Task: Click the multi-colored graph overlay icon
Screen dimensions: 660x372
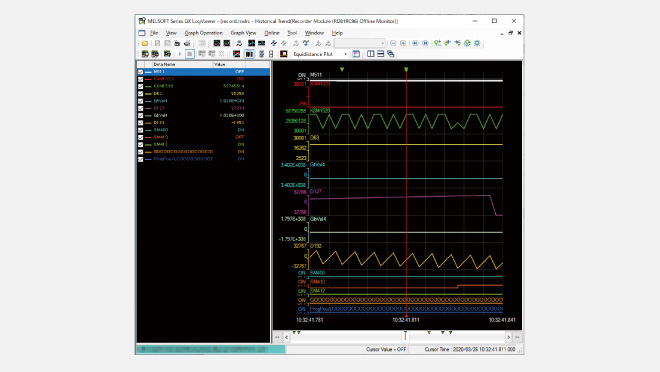Action: (x=237, y=54)
